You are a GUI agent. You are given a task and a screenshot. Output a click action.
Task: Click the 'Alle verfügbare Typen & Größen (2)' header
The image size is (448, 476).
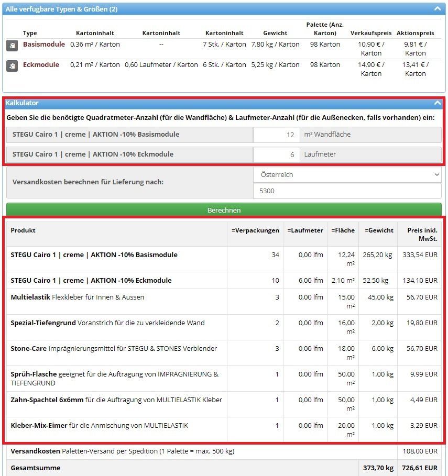point(224,9)
